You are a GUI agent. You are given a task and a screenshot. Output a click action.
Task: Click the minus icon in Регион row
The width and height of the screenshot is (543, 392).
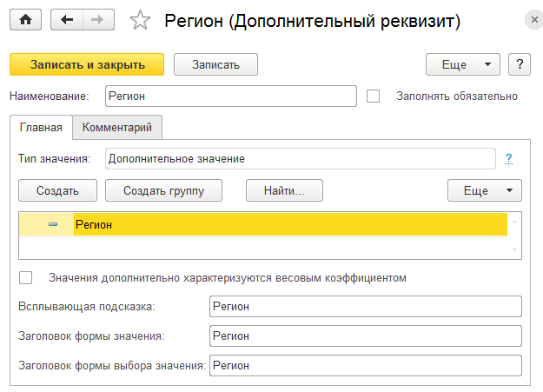tap(53, 225)
